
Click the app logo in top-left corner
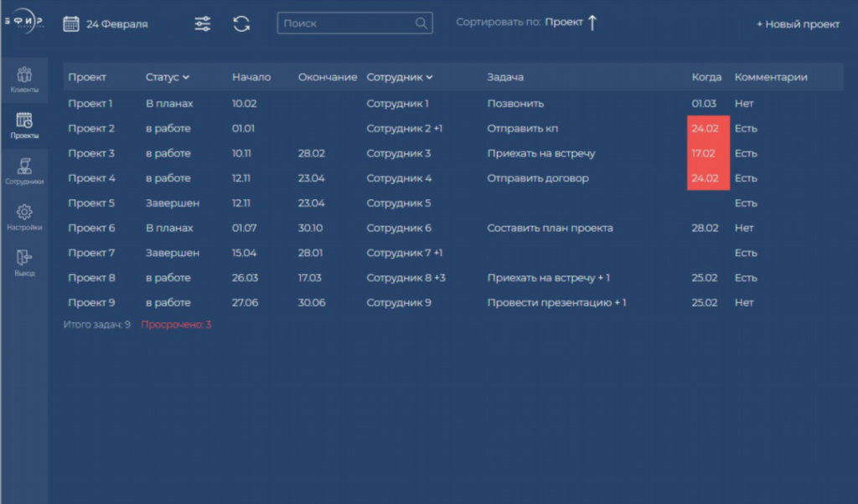(24, 21)
